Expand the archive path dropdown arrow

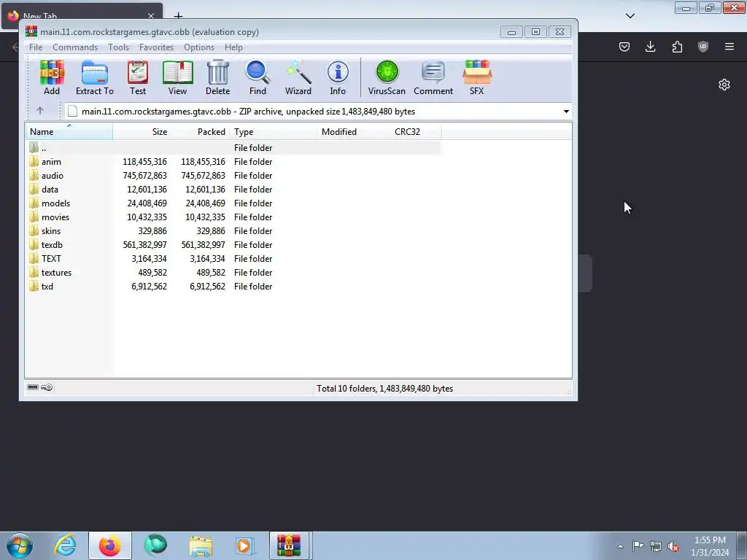[566, 112]
